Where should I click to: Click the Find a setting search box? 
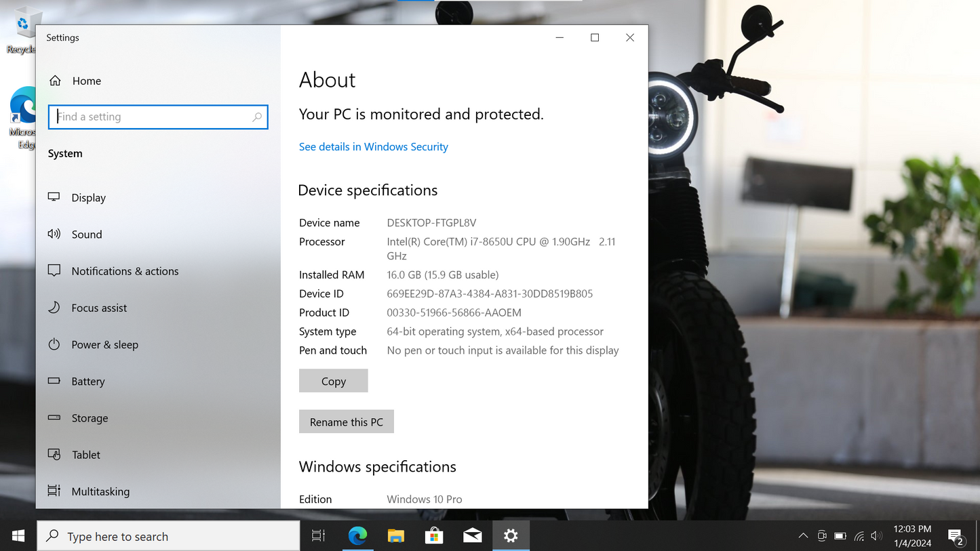[157, 117]
